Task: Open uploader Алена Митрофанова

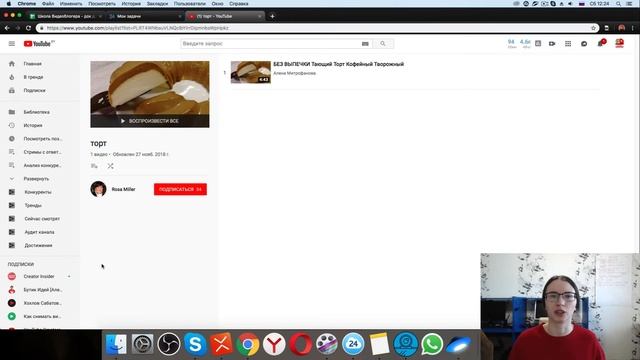Action: pyautogui.click(x=294, y=73)
